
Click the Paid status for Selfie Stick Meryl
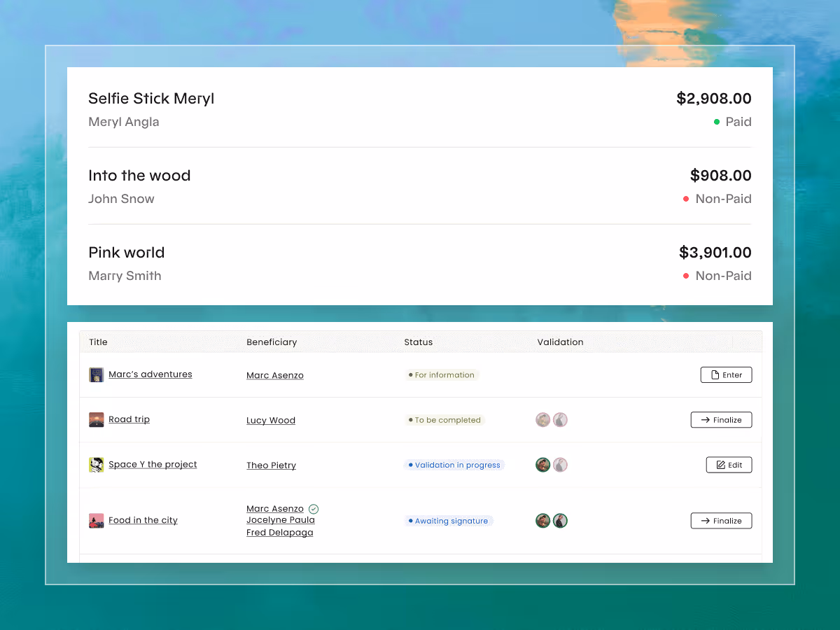click(732, 122)
